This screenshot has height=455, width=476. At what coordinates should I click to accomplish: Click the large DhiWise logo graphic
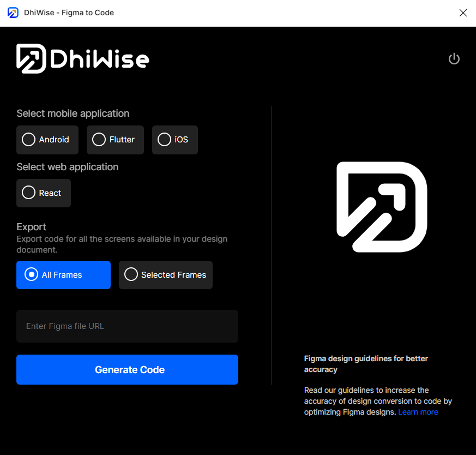point(382,207)
